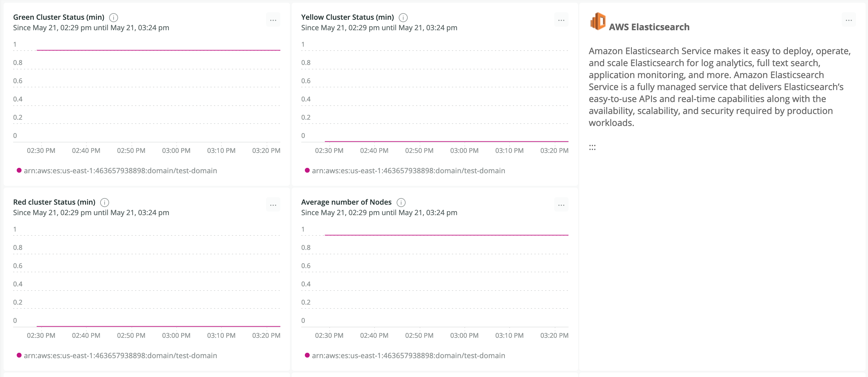Click 03:00 PM tick on Yellow Cluster chart
Image resolution: width=868 pixels, height=377 pixels.
click(464, 151)
